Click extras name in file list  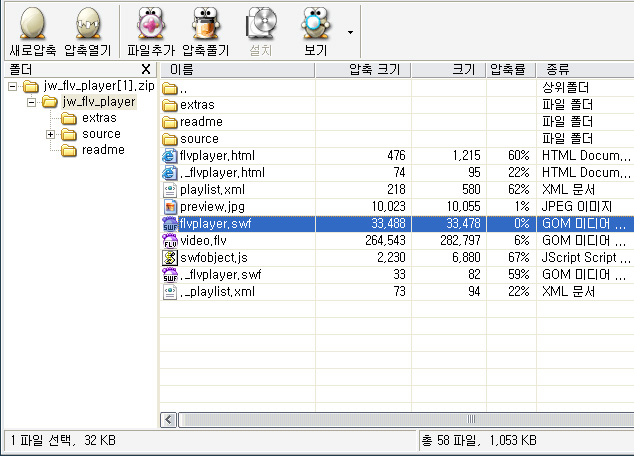(x=197, y=105)
